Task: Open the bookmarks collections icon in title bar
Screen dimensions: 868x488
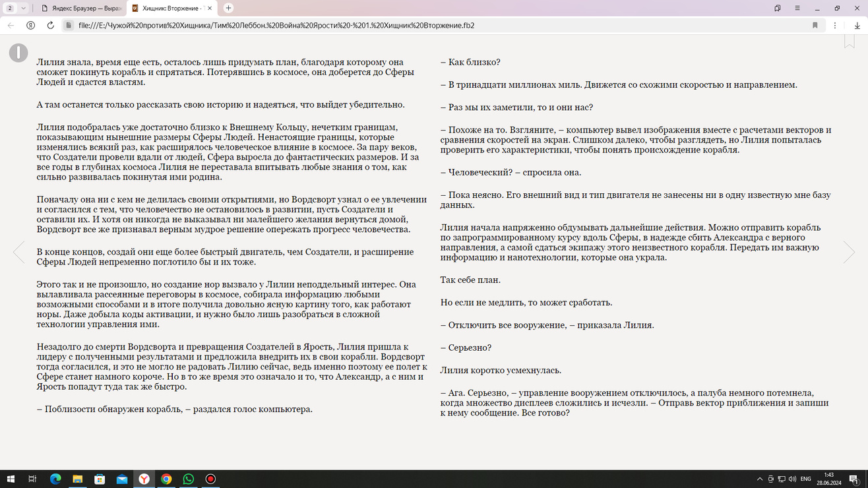Action: 778,8
